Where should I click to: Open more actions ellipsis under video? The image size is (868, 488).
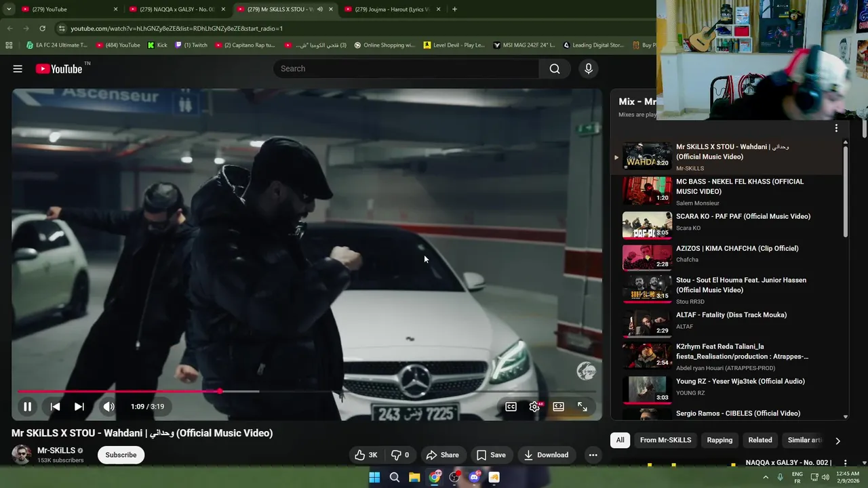click(593, 455)
